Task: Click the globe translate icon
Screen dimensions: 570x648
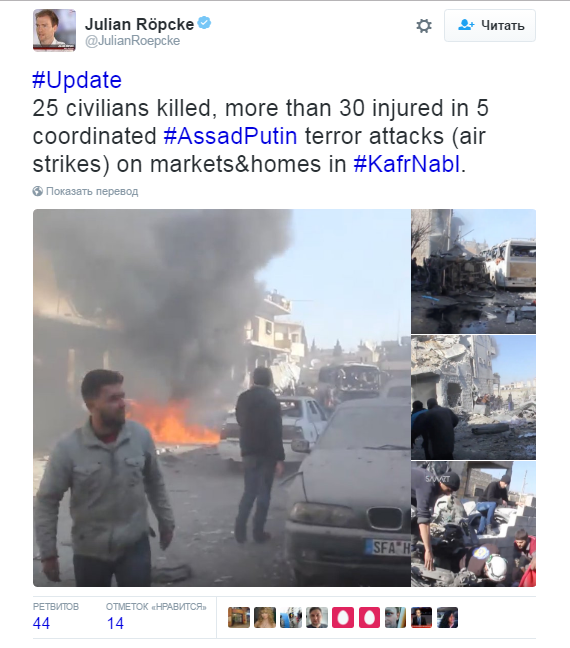Action: [x=38, y=191]
